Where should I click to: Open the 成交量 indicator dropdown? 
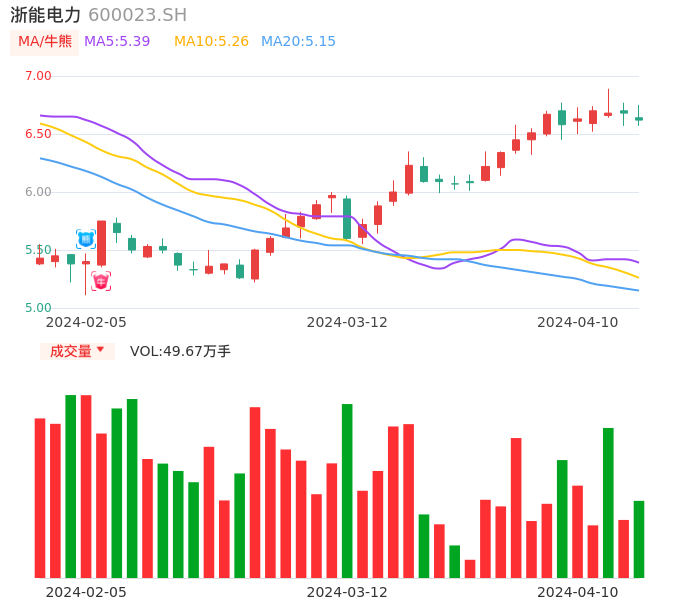pos(77,351)
